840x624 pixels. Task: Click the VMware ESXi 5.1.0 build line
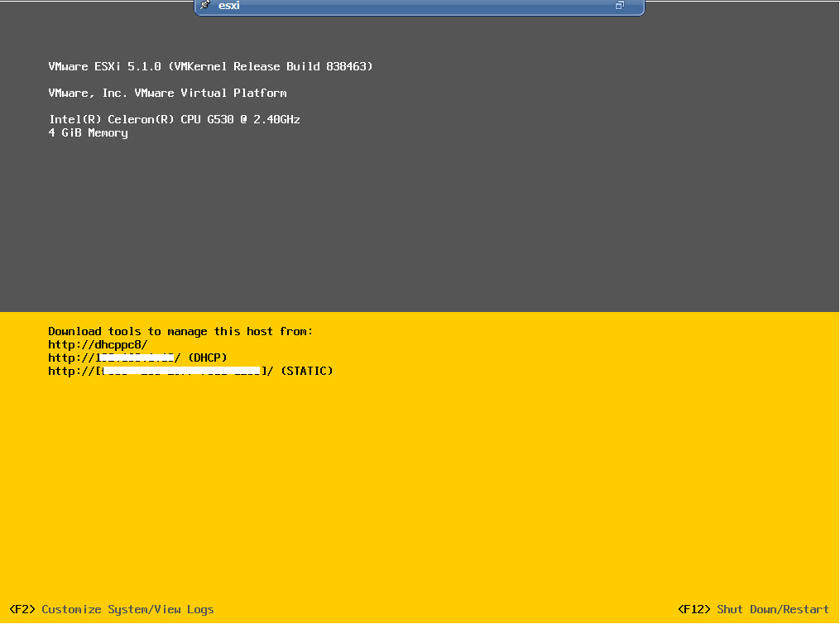(x=210, y=66)
